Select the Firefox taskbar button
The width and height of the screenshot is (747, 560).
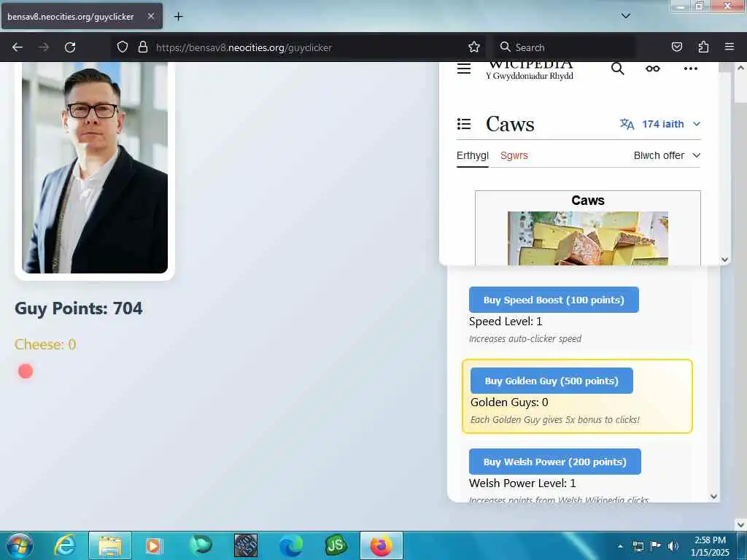click(381, 545)
